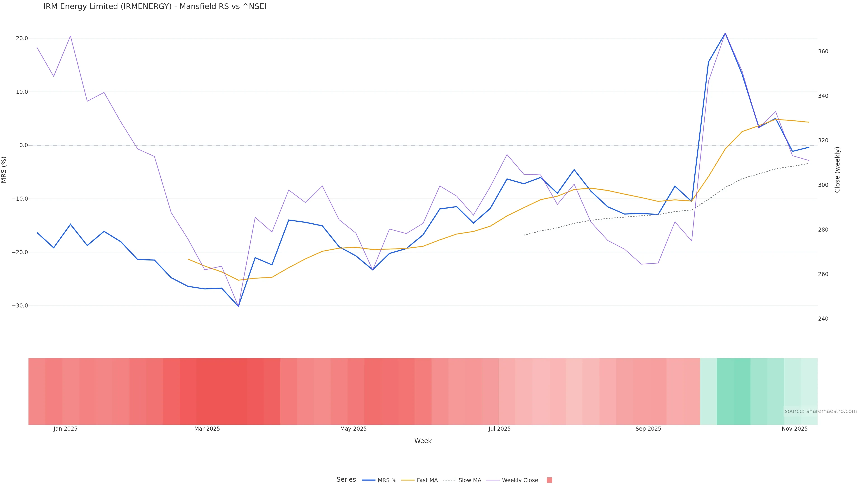Click the MRS (%) y-axis title
Screen dimensions: 868x488
point(4,170)
